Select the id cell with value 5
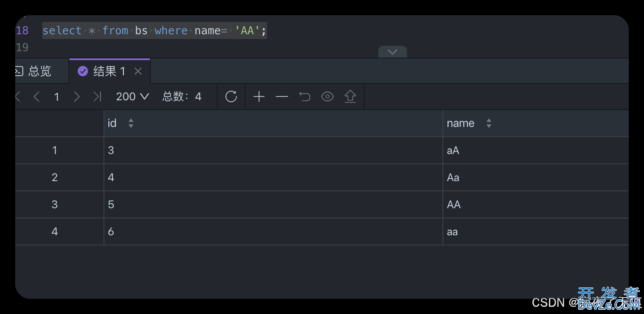This screenshot has height=314, width=644. pos(273,204)
